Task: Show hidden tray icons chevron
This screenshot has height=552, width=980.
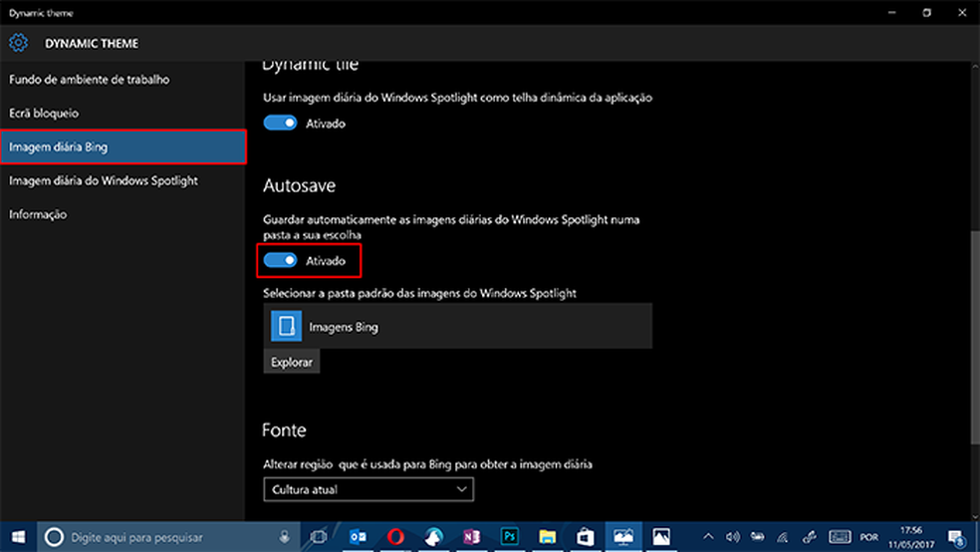Action: pyautogui.click(x=708, y=537)
